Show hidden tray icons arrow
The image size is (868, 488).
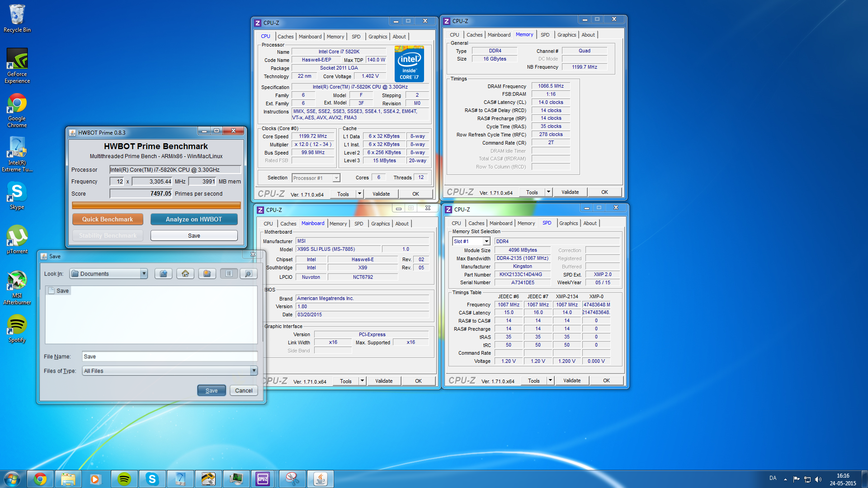[x=785, y=479]
